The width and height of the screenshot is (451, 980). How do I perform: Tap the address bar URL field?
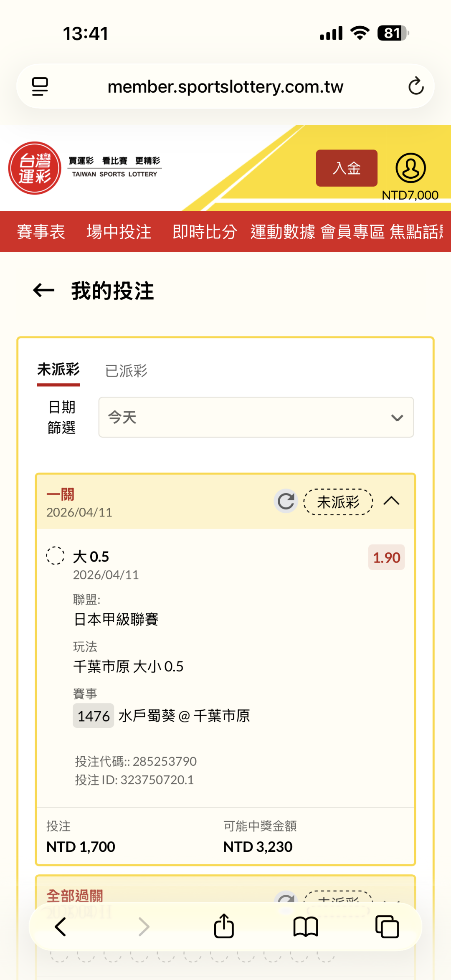tap(225, 86)
